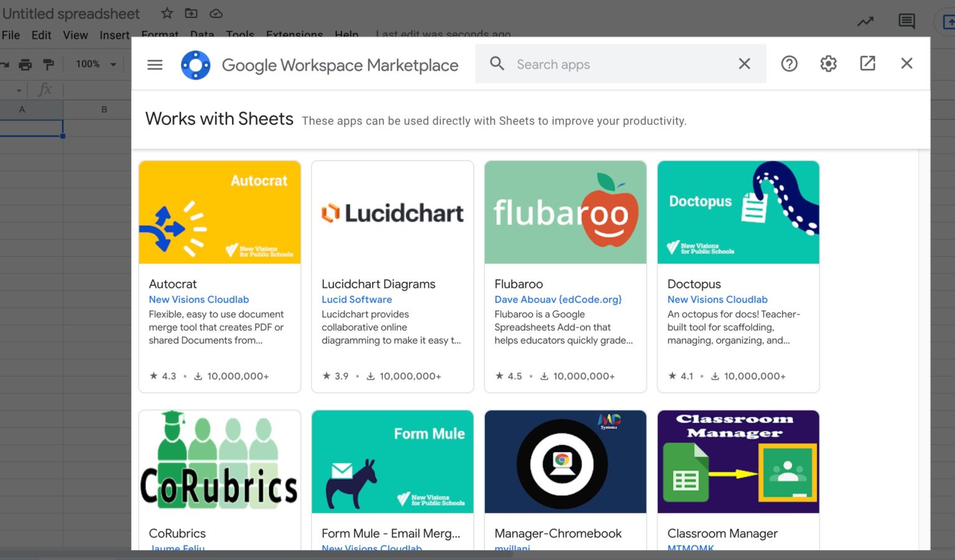The image size is (955, 560).
Task: Open the Insert menu
Action: coord(114,35)
